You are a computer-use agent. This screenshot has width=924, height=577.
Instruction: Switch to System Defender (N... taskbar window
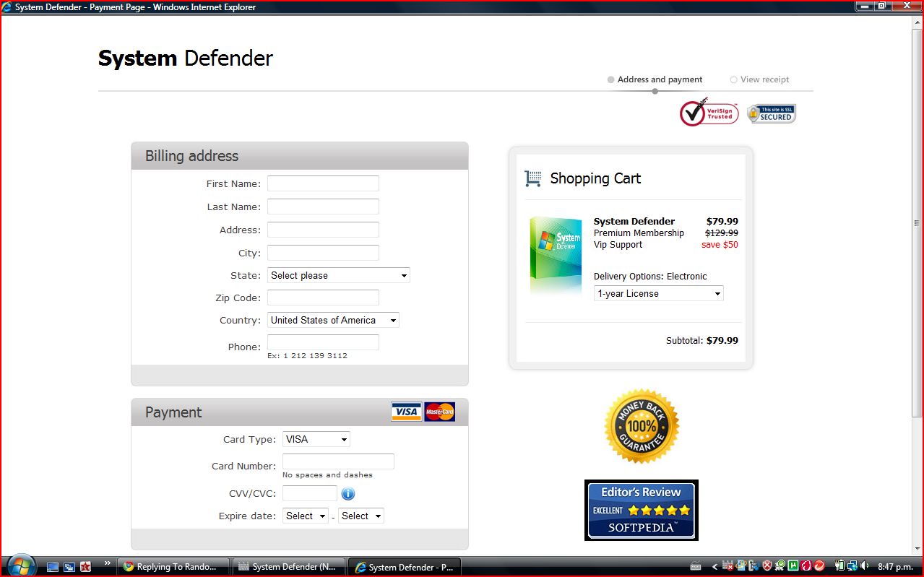[289, 567]
